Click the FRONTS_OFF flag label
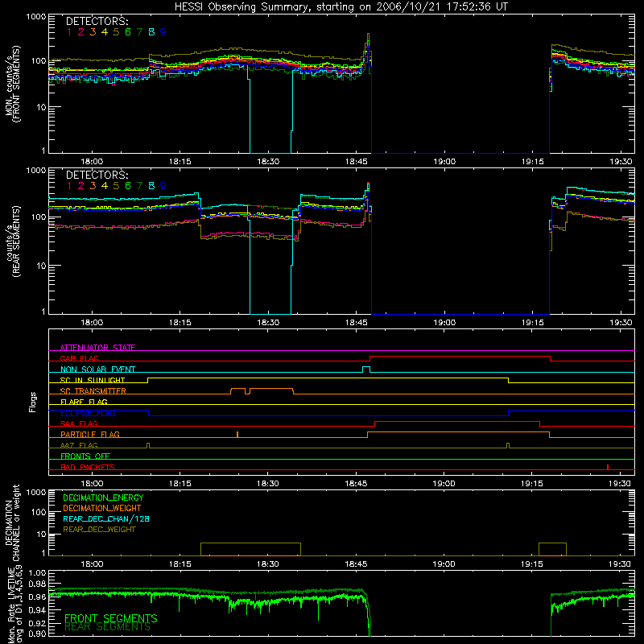The width and height of the screenshot is (644, 644). pyautogui.click(x=85, y=456)
